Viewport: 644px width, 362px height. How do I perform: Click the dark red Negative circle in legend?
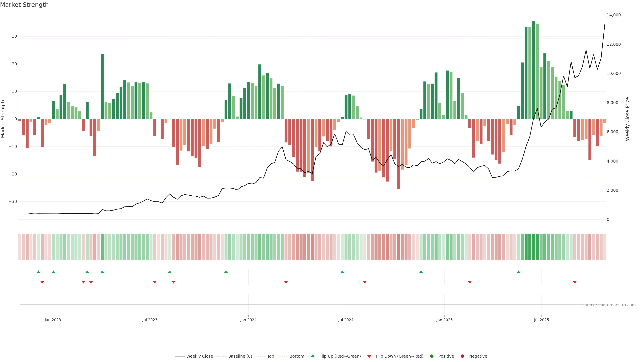pyautogui.click(x=462, y=356)
